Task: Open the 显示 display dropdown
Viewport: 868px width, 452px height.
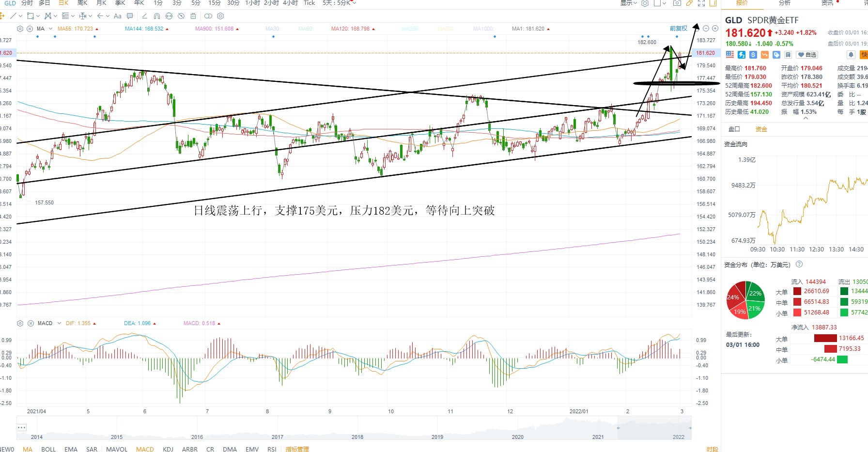Action: (x=630, y=3)
